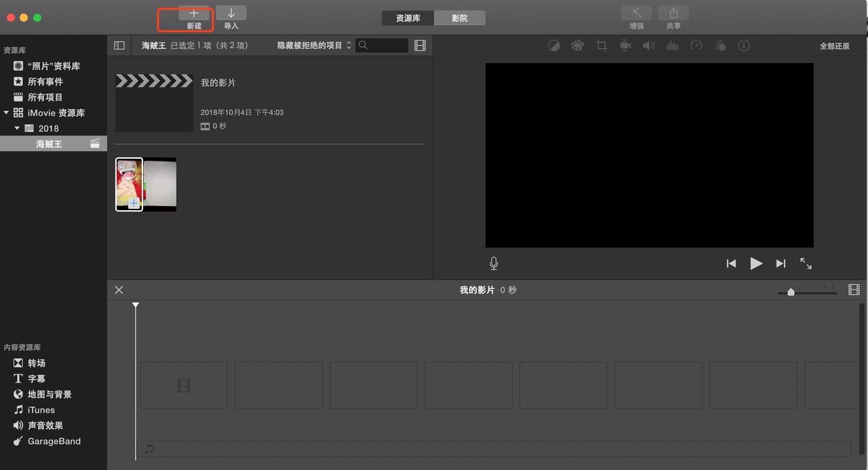Skip to previous clip in viewer

click(731, 263)
